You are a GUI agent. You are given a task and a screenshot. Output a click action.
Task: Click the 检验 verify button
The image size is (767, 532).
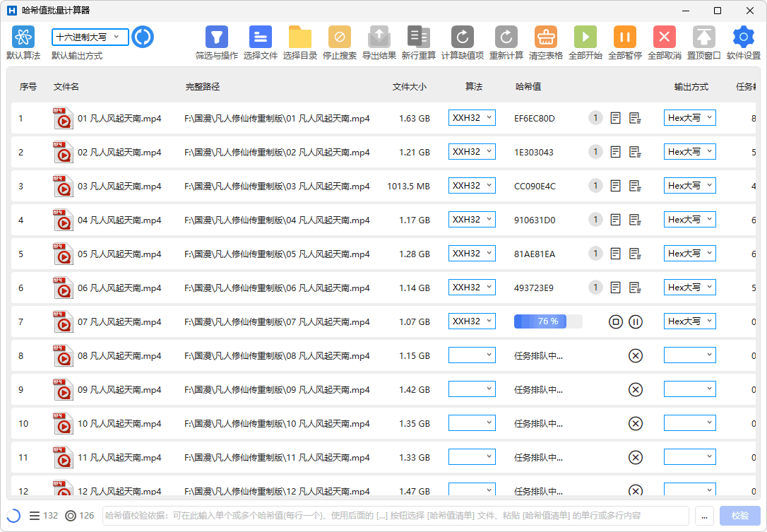coord(741,515)
